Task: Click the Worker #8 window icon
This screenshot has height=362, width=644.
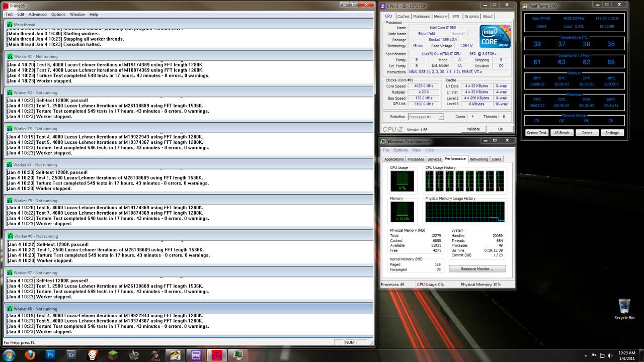Action: pyautogui.click(x=10, y=309)
